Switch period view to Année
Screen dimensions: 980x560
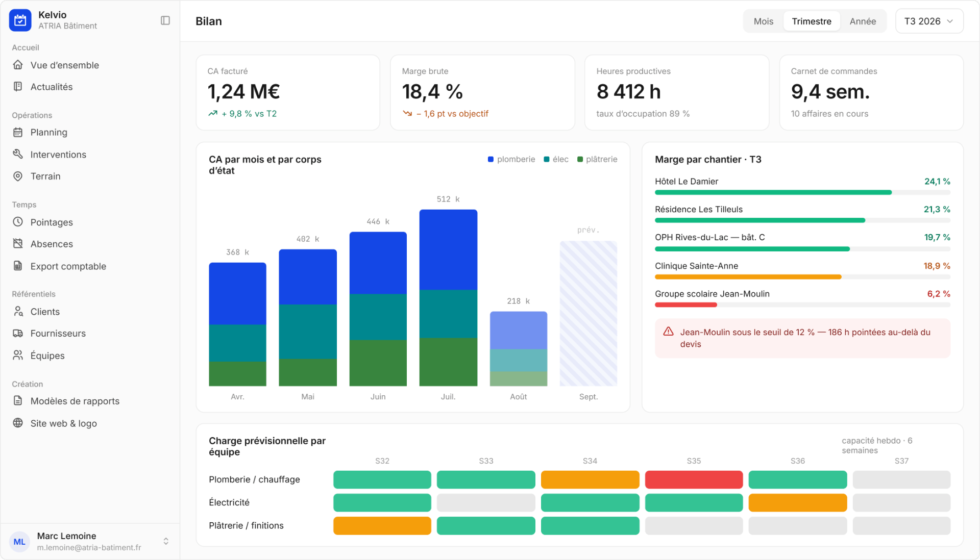(863, 21)
